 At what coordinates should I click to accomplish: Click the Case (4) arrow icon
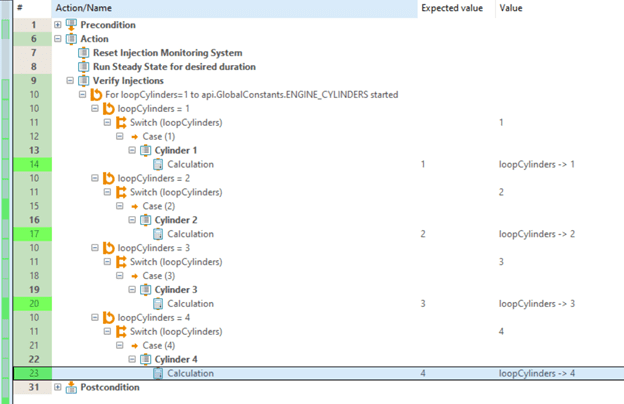(135, 345)
